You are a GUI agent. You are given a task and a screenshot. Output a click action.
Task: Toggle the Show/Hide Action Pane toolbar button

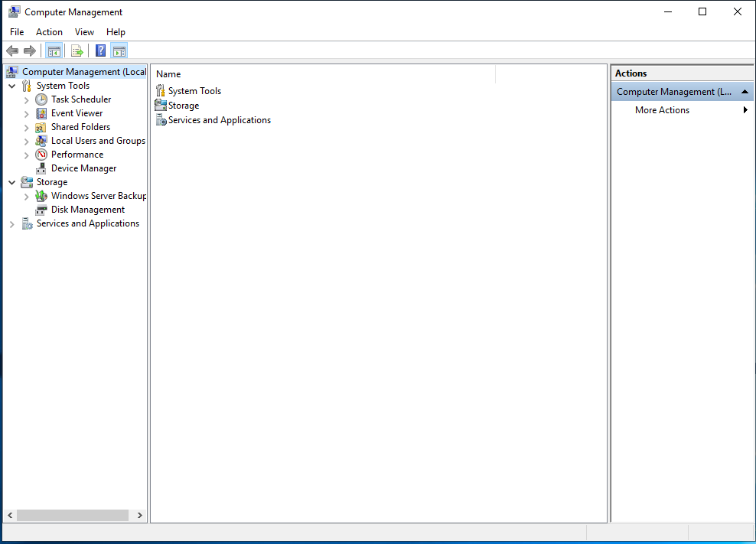[119, 51]
